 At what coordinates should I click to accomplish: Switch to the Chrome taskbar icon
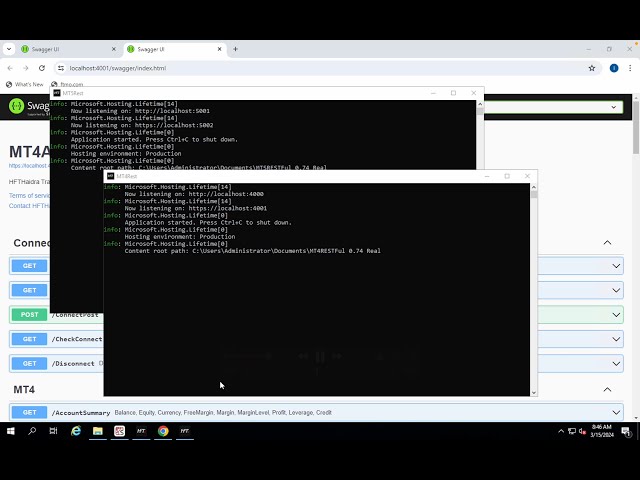click(x=163, y=431)
